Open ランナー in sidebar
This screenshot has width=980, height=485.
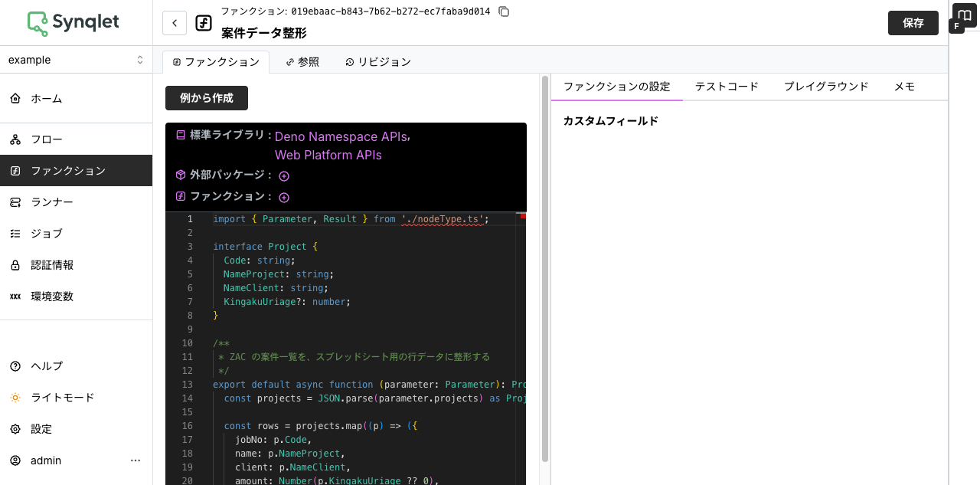click(x=76, y=202)
